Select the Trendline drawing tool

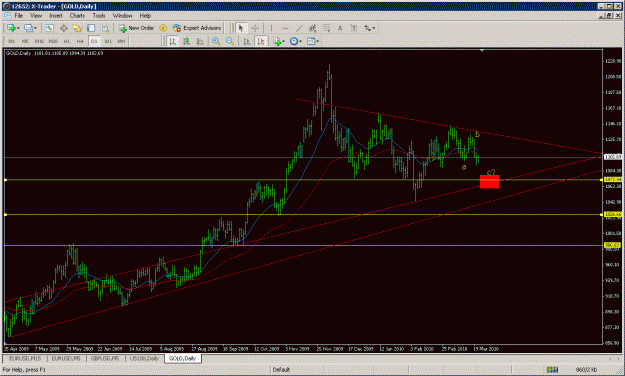(x=299, y=28)
